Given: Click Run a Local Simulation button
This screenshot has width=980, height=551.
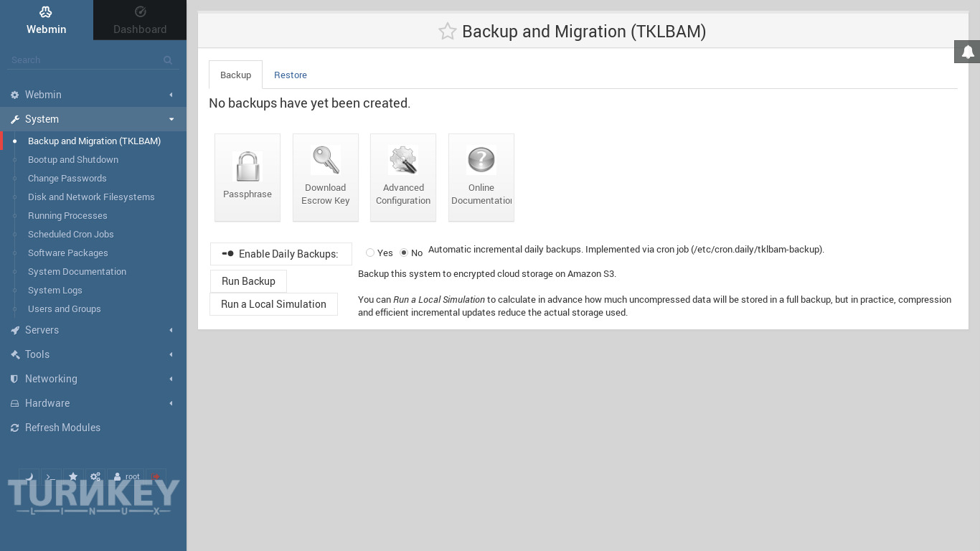Looking at the screenshot, I should [273, 304].
